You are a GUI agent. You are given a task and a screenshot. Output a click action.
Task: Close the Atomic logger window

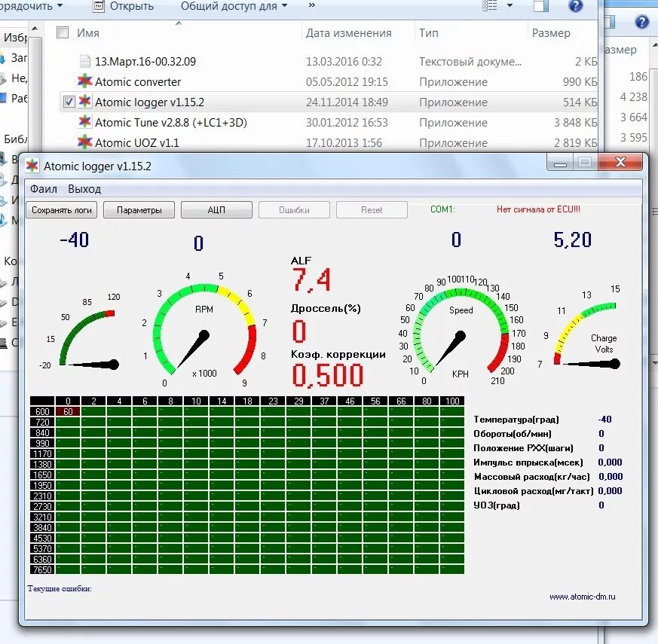620,162
